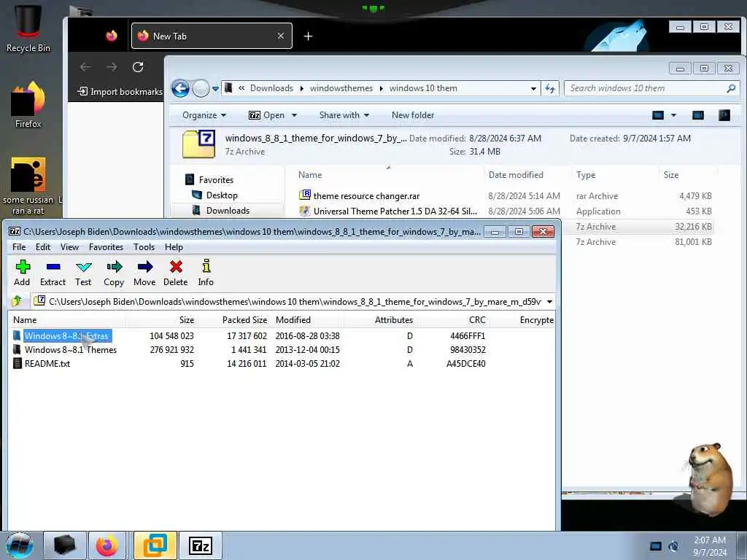747x560 pixels.
Task: Open Explorer help icon
Action: pyautogui.click(x=724, y=115)
